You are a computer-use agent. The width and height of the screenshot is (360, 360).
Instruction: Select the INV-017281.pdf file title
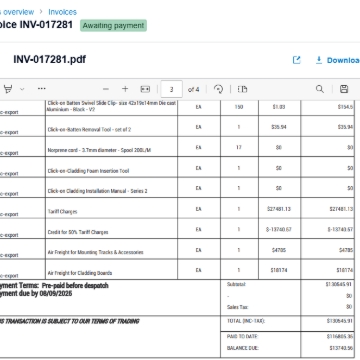click(50, 60)
